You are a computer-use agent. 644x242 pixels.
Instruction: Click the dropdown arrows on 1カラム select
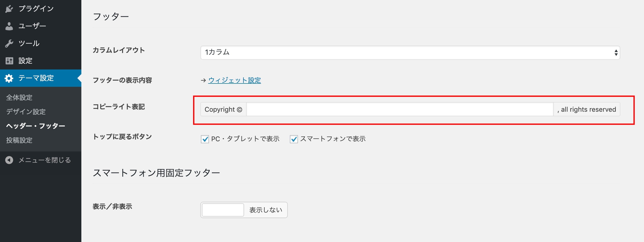pos(616,53)
